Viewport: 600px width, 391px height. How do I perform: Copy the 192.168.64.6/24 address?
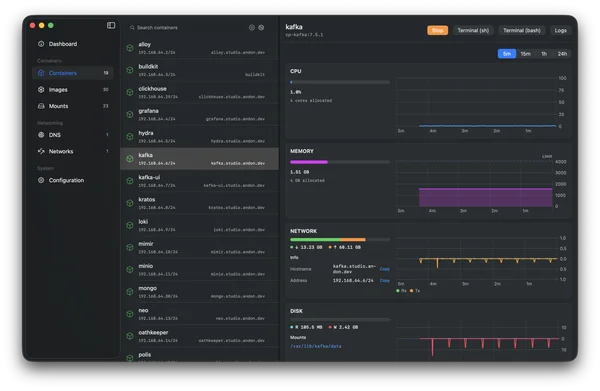click(385, 280)
